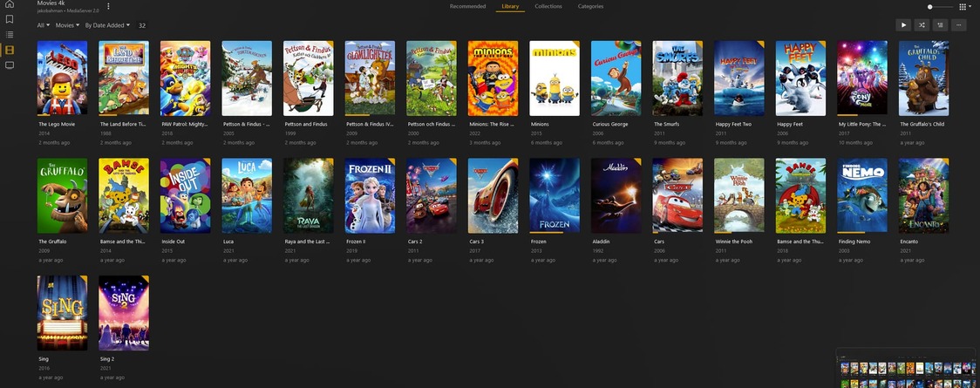This screenshot has width=980, height=388.
Task: Click the Winnie the Pooh title link
Action: pos(736,242)
